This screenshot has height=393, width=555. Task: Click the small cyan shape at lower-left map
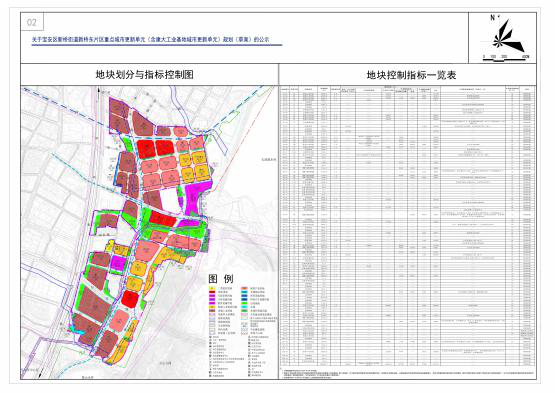76,330
